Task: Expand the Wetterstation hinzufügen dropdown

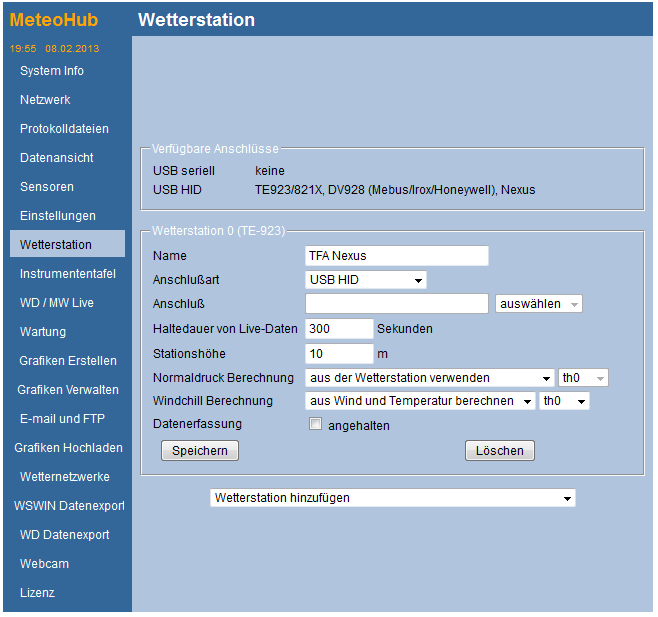Action: point(393,498)
